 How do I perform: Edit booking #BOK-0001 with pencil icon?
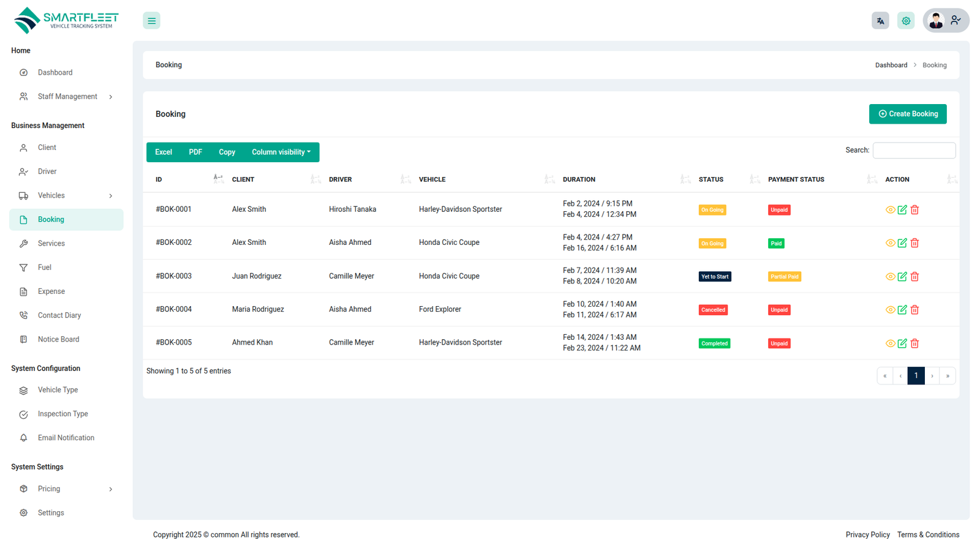[902, 210]
